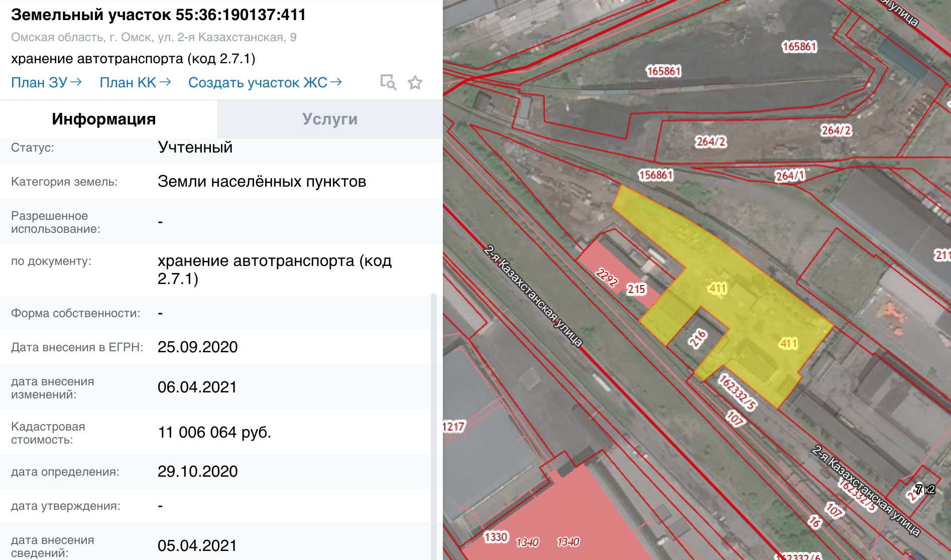Screen dimensions: 951x560
Task: Click the cadastral value 11 006 064 руб.
Action: (x=214, y=433)
